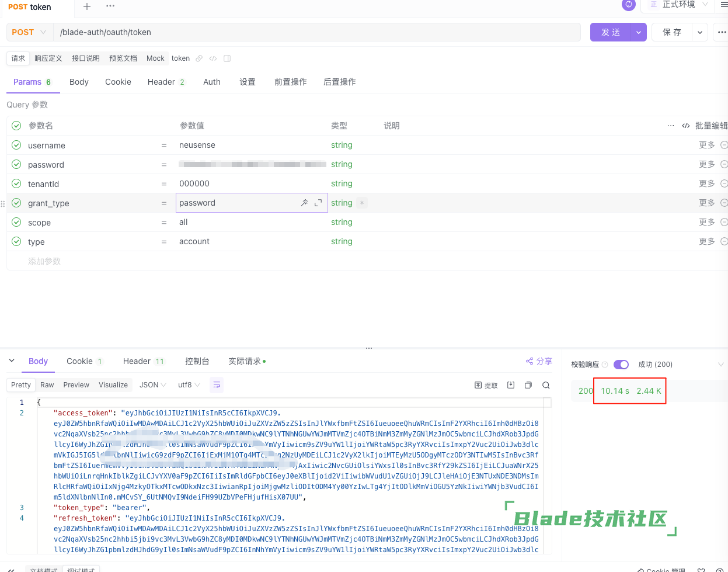This screenshot has height=572, width=728.
Task: Click the 提取 extract button
Action: coord(486,385)
